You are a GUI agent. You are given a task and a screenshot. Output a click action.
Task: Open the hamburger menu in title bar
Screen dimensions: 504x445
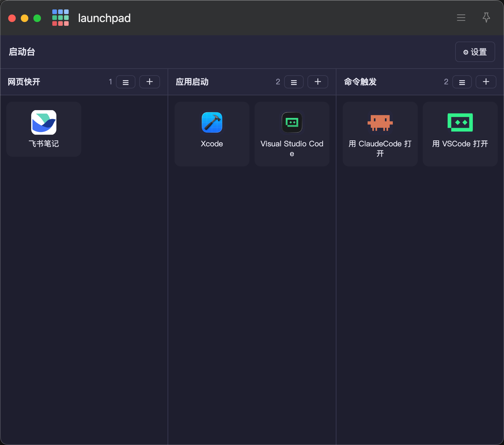(461, 18)
